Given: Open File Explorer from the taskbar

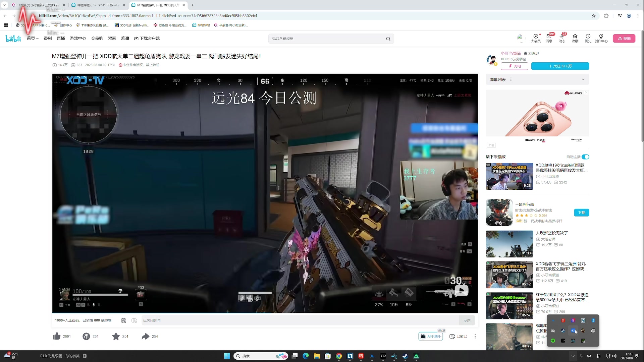Looking at the screenshot, I should coord(317,356).
